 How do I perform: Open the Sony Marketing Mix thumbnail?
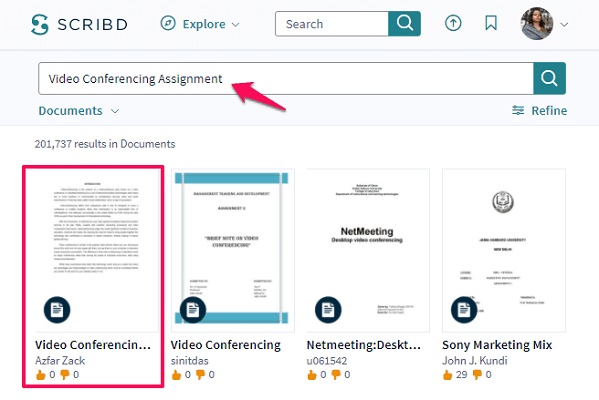tap(504, 250)
